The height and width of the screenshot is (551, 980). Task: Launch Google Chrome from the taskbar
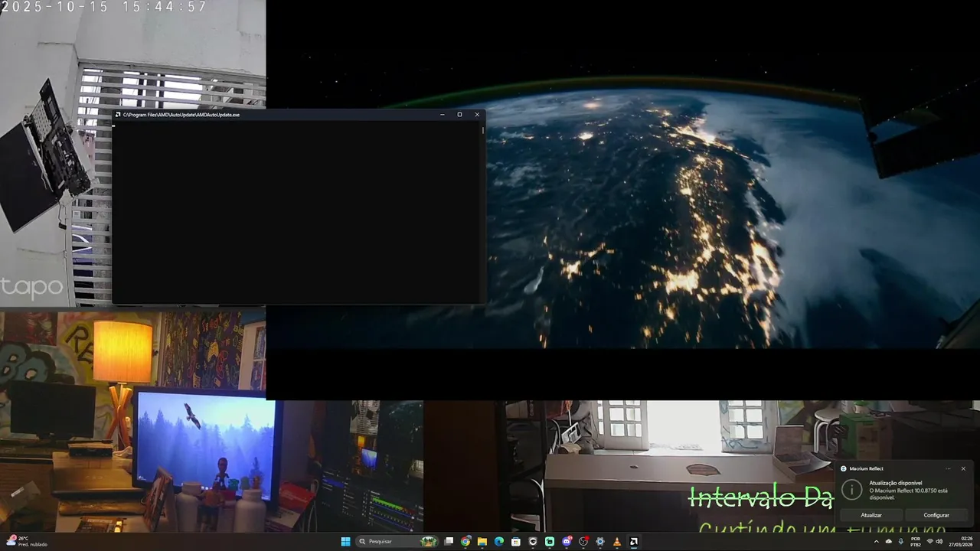pyautogui.click(x=465, y=542)
